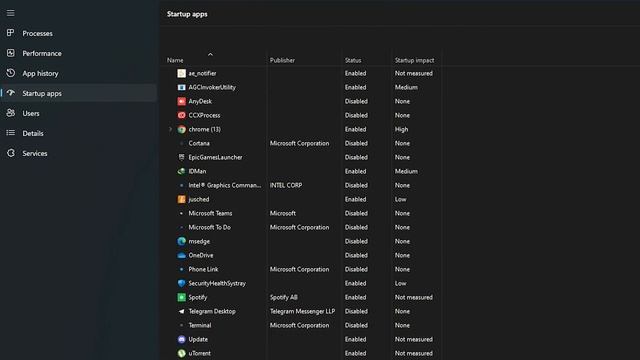Click the Startup apps gauge icon

click(11, 93)
